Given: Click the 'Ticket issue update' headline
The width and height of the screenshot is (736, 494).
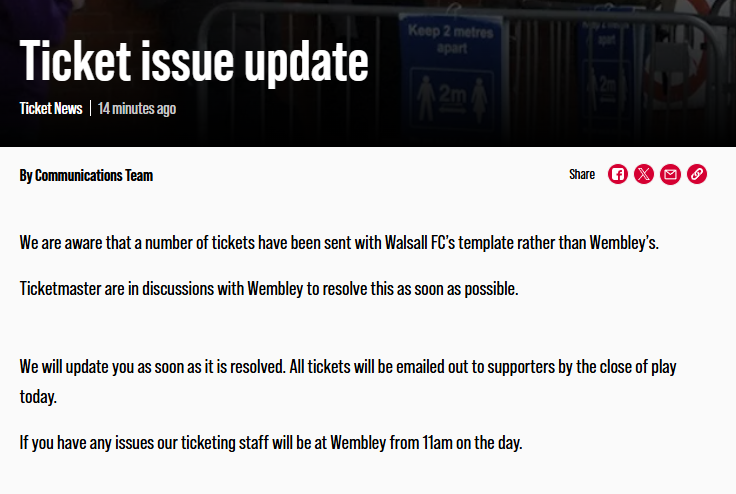Looking at the screenshot, I should coord(194,61).
